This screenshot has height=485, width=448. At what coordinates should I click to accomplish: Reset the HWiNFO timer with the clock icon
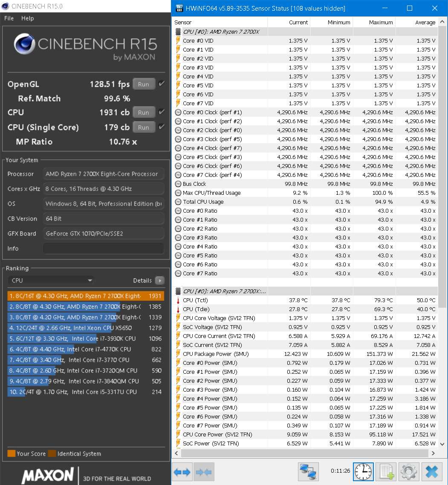(x=363, y=472)
